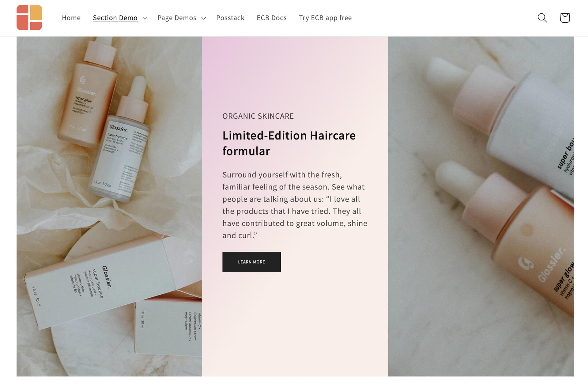588x388 pixels.
Task: Select the right skincare product image
Action: pyautogui.click(x=481, y=206)
